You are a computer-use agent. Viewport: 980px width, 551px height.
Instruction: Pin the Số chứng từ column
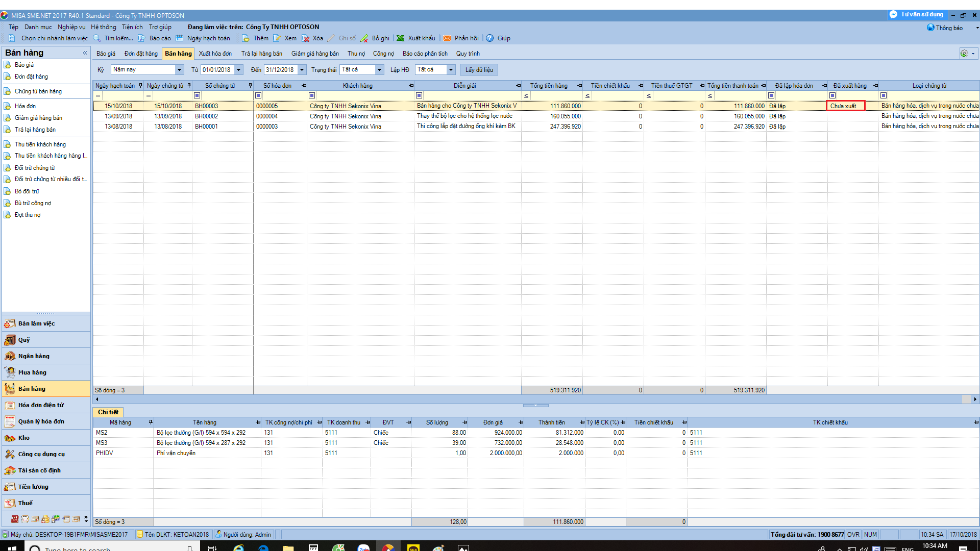[250, 86]
